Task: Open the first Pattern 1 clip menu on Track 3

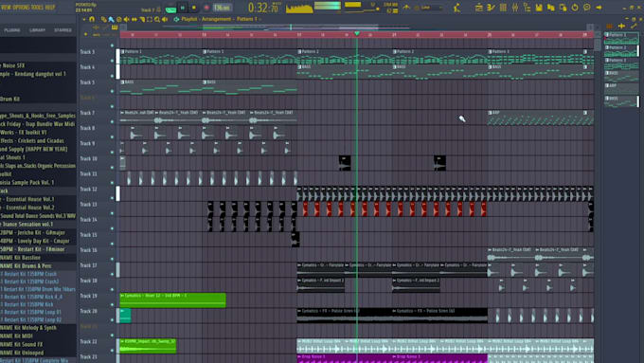Action: [122, 52]
